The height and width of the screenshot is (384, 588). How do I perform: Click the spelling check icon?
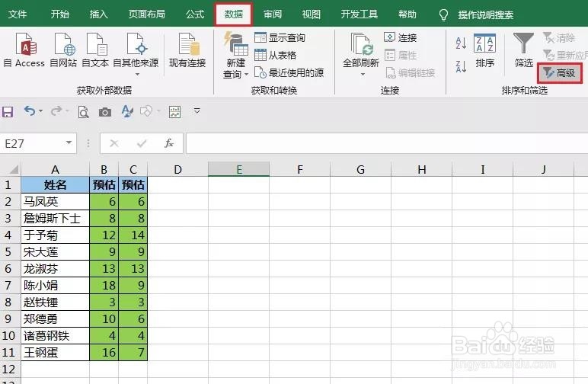127,111
